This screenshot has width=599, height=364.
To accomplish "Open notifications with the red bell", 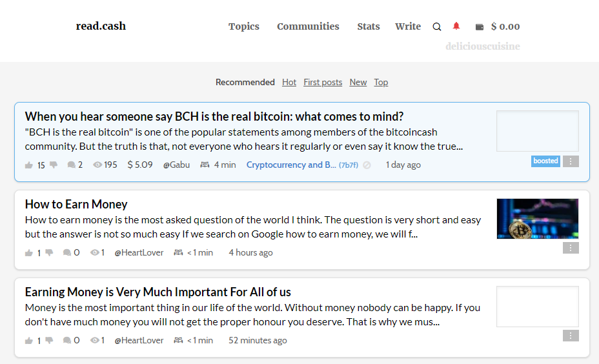I will pos(456,26).
